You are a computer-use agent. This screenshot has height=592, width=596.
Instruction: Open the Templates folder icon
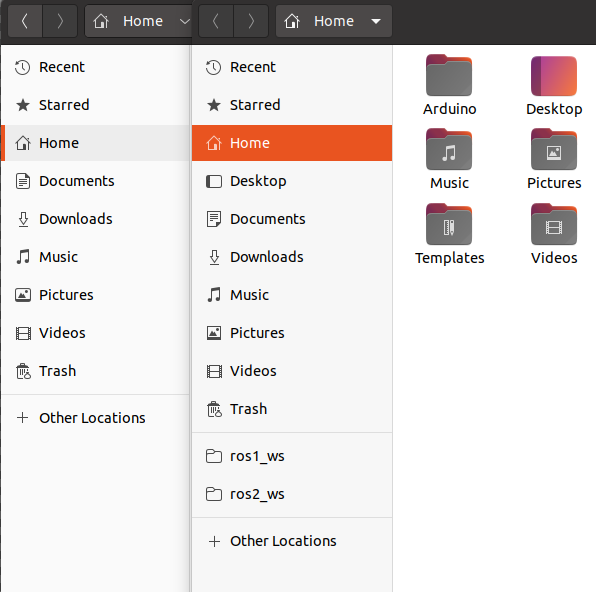tap(449, 224)
